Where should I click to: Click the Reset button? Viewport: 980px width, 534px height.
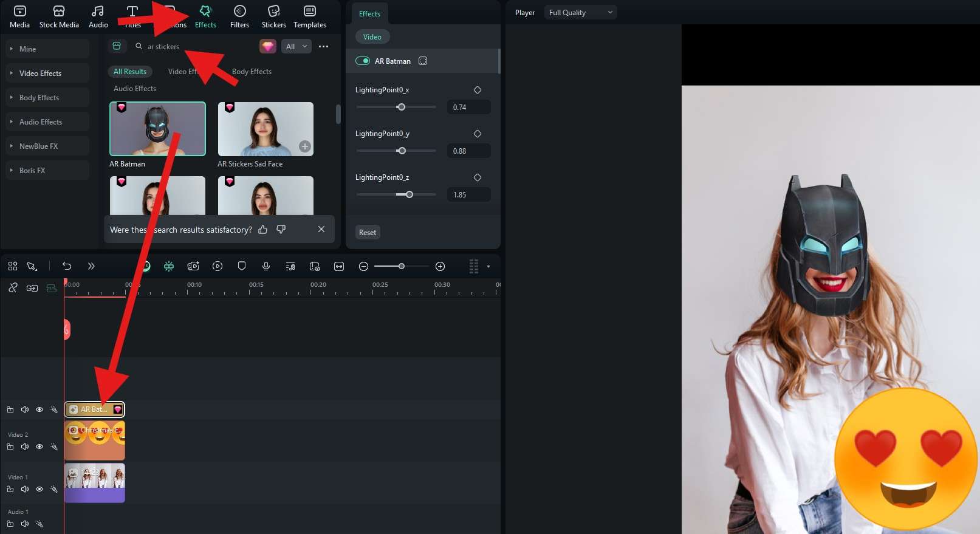click(x=368, y=232)
